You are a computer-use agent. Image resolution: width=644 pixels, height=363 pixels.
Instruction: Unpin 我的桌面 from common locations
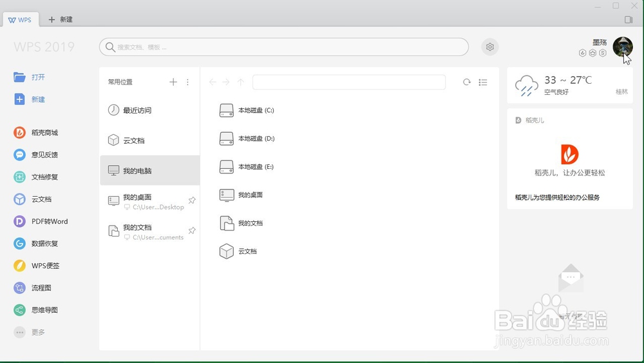pyautogui.click(x=192, y=201)
